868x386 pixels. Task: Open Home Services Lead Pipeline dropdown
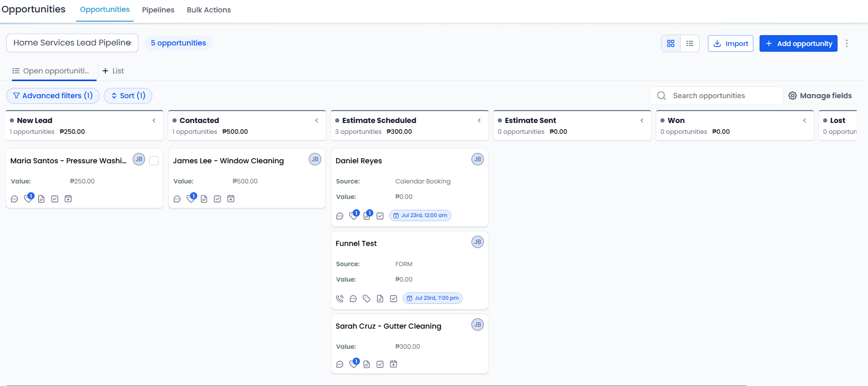point(72,43)
